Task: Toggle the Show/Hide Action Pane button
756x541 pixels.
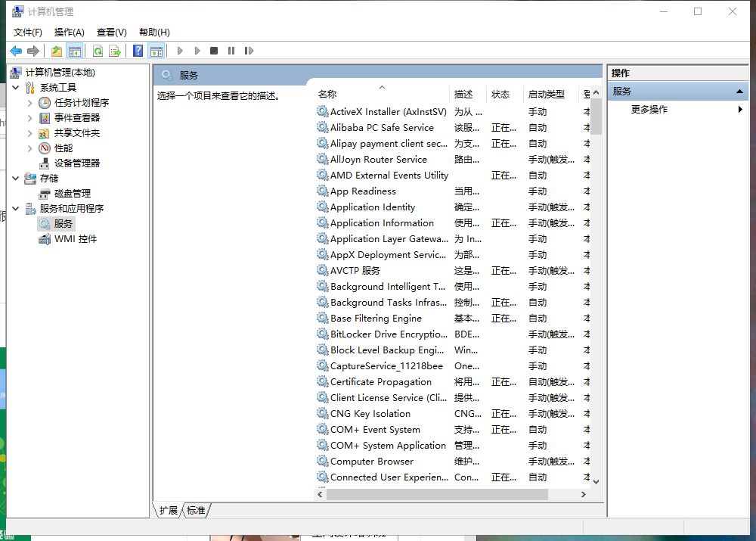Action: (156, 51)
